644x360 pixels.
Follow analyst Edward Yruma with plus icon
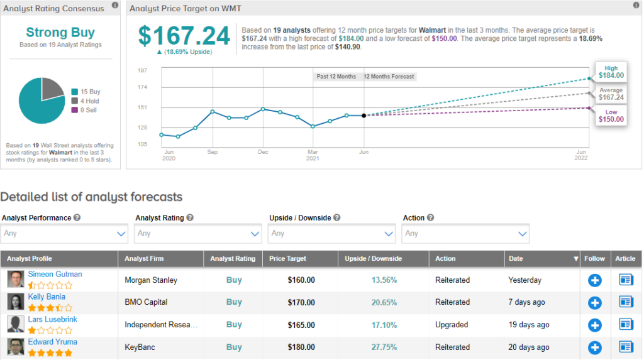pos(595,347)
